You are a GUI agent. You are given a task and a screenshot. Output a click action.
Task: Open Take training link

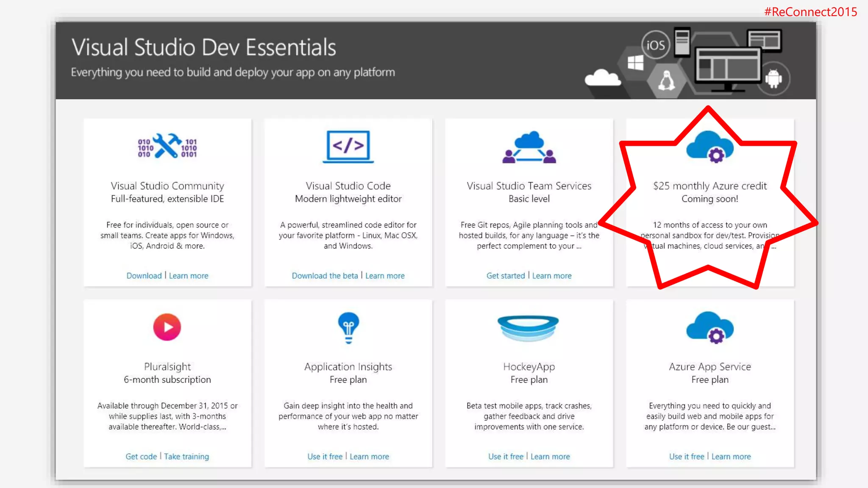tap(186, 457)
